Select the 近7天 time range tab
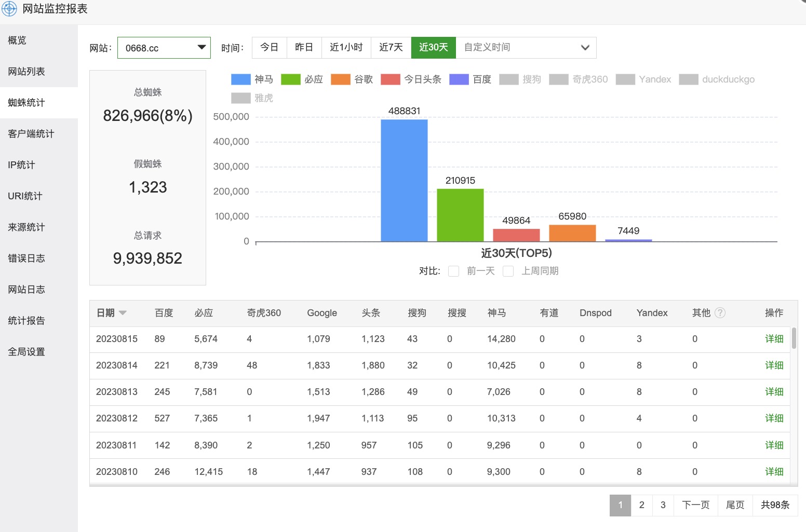The height and width of the screenshot is (532, 806). [391, 48]
